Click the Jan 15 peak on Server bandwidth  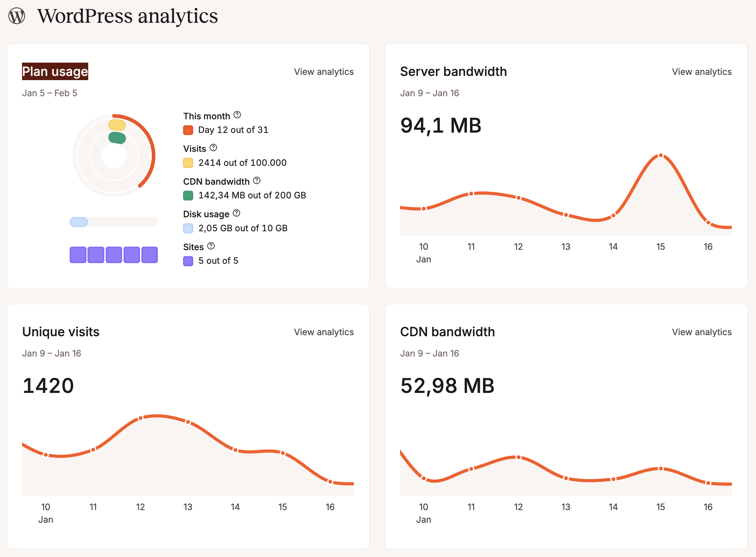click(x=661, y=155)
